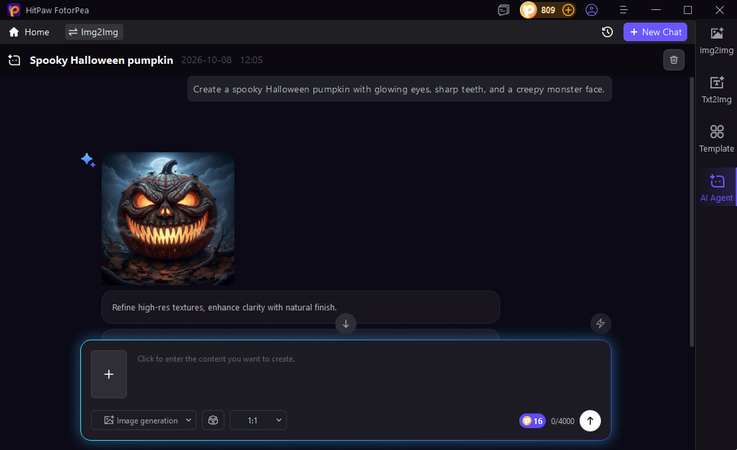Open the Image generation mode dropdown
The height and width of the screenshot is (450, 737).
143,420
